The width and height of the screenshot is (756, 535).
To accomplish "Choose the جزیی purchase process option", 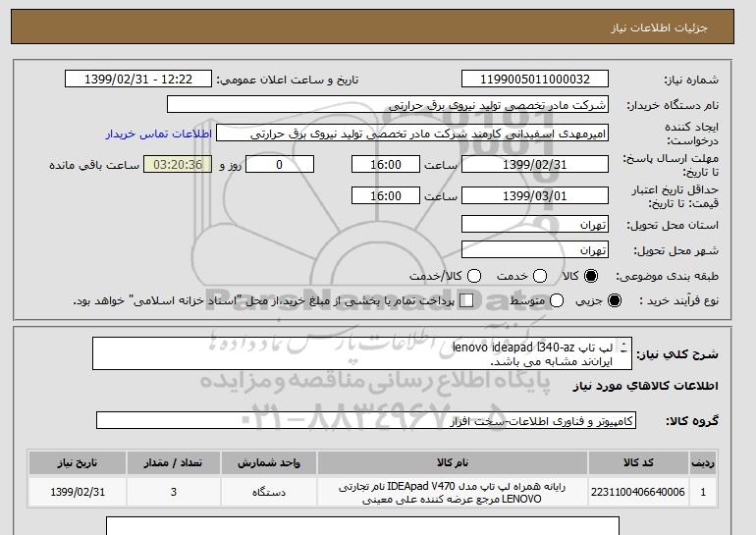I will pyautogui.click(x=615, y=300).
